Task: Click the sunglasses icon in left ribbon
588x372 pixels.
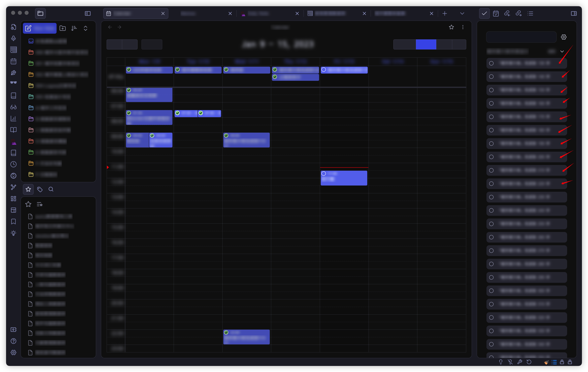Action: (x=13, y=82)
